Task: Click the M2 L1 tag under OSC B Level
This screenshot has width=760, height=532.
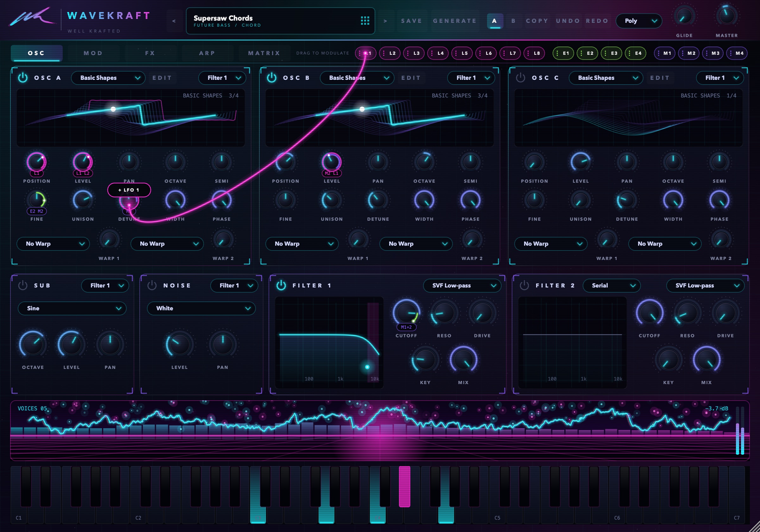Action: 332,173
